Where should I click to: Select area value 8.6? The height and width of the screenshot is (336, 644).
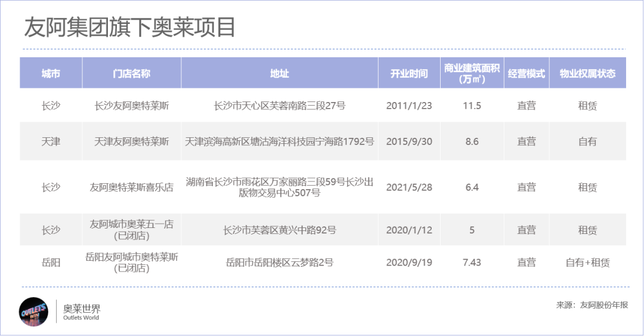[472, 141]
